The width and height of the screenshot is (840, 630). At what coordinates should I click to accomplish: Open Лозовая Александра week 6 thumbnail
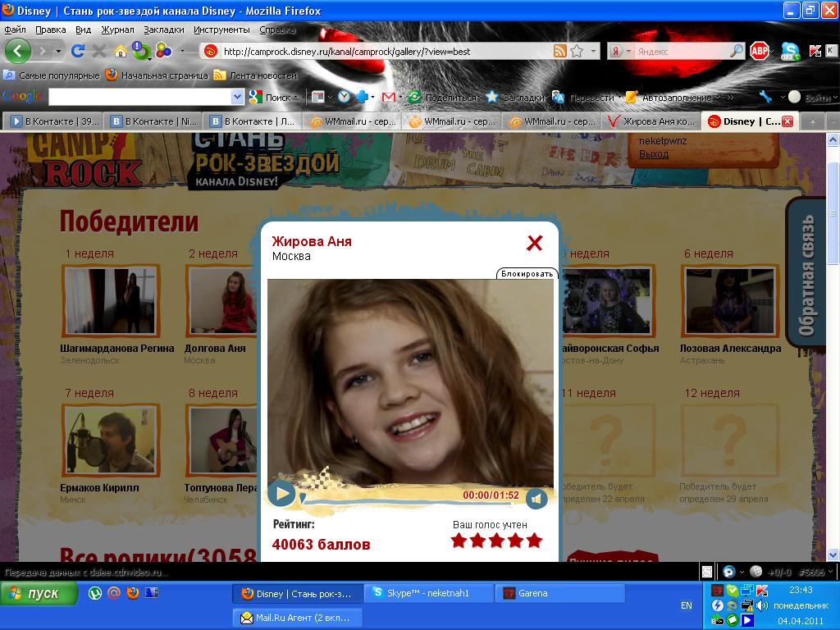pyautogui.click(x=730, y=300)
